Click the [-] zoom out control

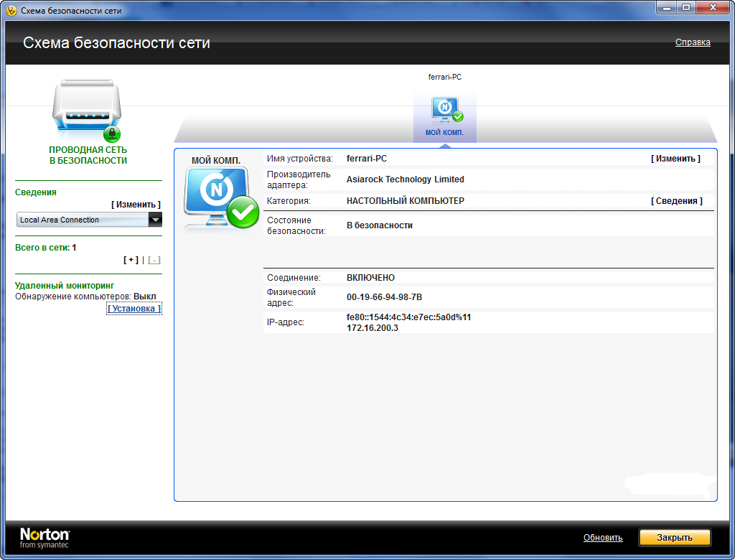click(x=154, y=260)
